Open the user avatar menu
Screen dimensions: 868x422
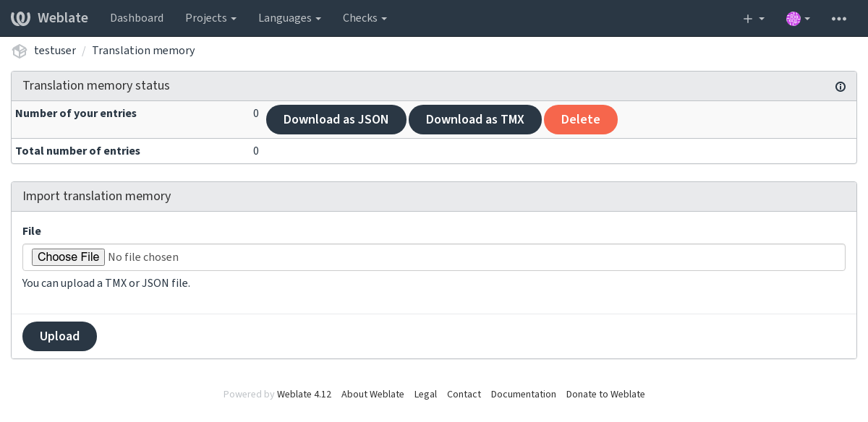(798, 18)
